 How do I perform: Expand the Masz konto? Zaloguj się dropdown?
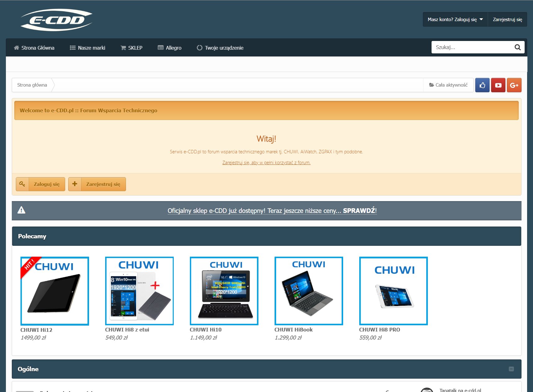click(455, 19)
